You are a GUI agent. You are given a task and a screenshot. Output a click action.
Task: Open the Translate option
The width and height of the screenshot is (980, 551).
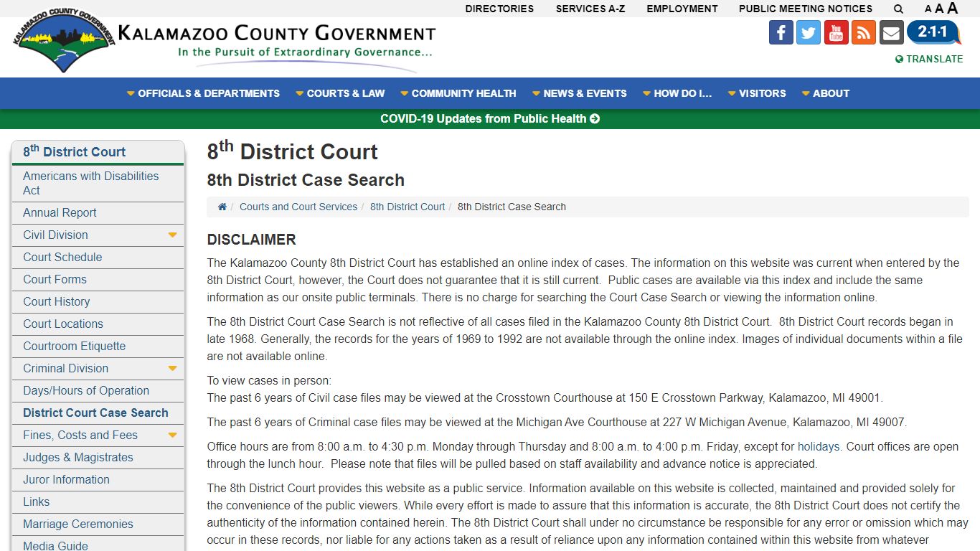[x=929, y=59]
